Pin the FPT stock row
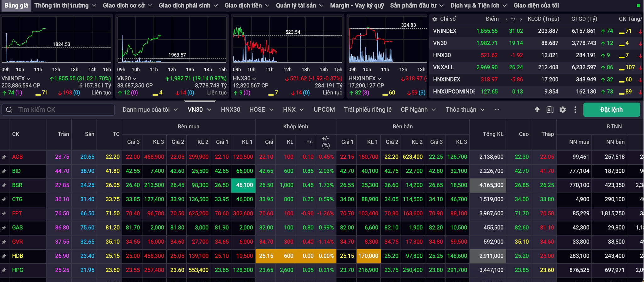 pyautogui.click(x=4, y=213)
